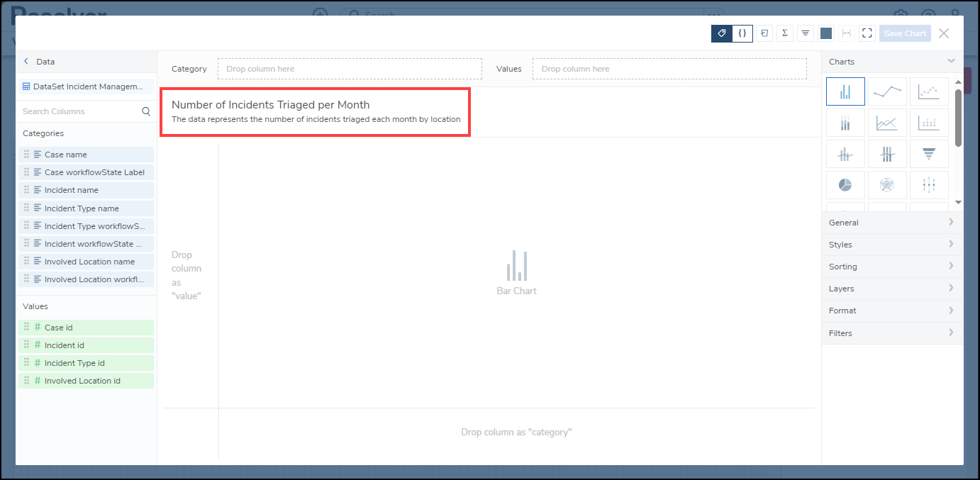Select the Incident name column
This screenshot has width=980, height=480.
(x=87, y=190)
